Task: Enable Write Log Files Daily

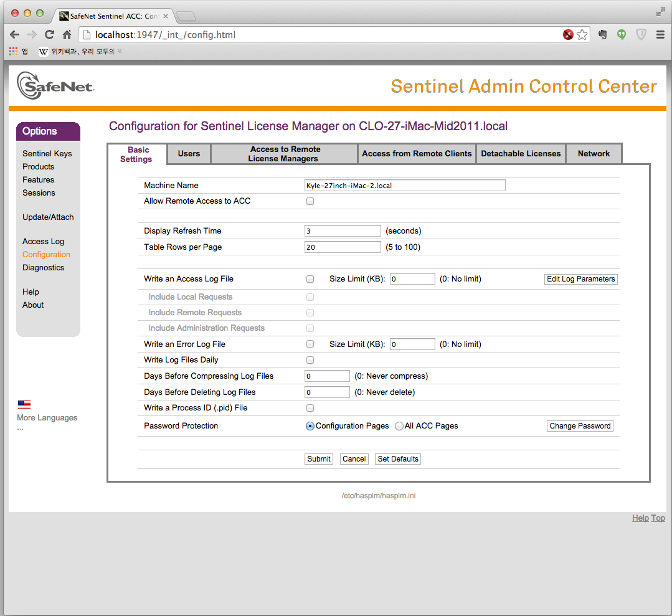Action: tap(310, 360)
